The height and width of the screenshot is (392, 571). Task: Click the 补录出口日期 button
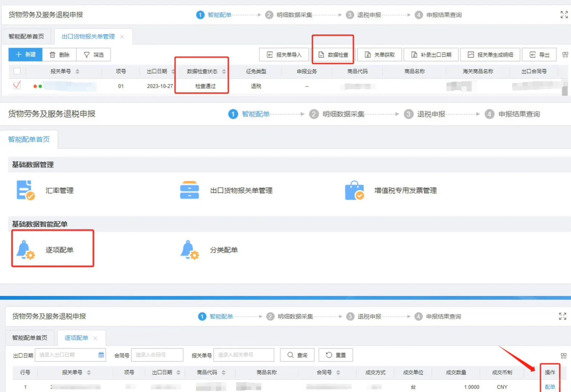pos(431,54)
